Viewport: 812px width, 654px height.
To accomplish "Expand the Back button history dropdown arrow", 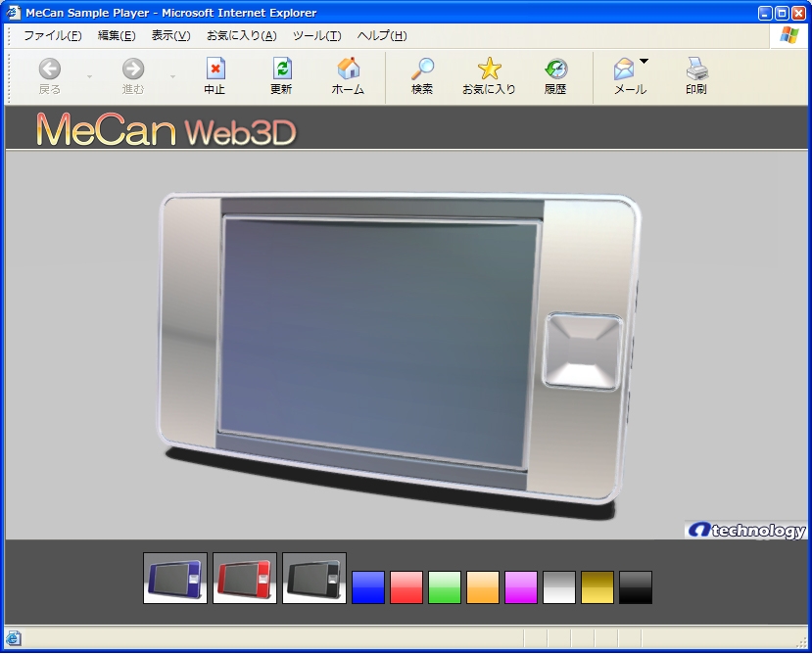I will 89,76.
